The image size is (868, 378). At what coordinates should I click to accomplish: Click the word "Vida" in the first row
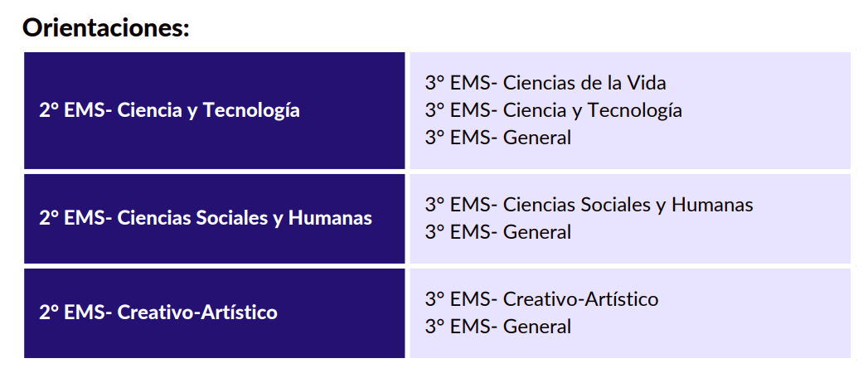click(647, 83)
